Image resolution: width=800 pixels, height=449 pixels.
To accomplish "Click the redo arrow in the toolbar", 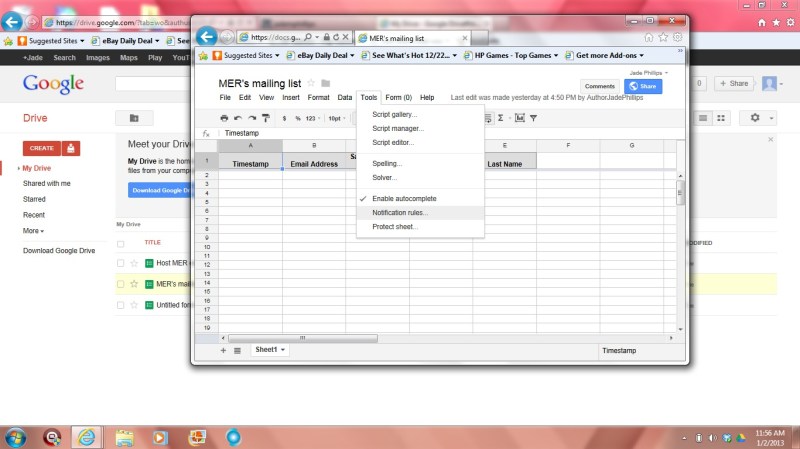I will pyautogui.click(x=252, y=118).
